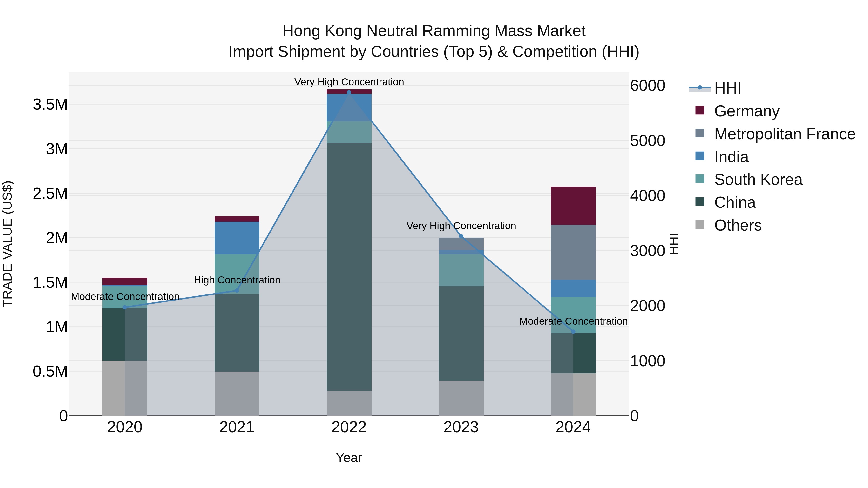Click the 2024 India bar segment

(x=573, y=289)
